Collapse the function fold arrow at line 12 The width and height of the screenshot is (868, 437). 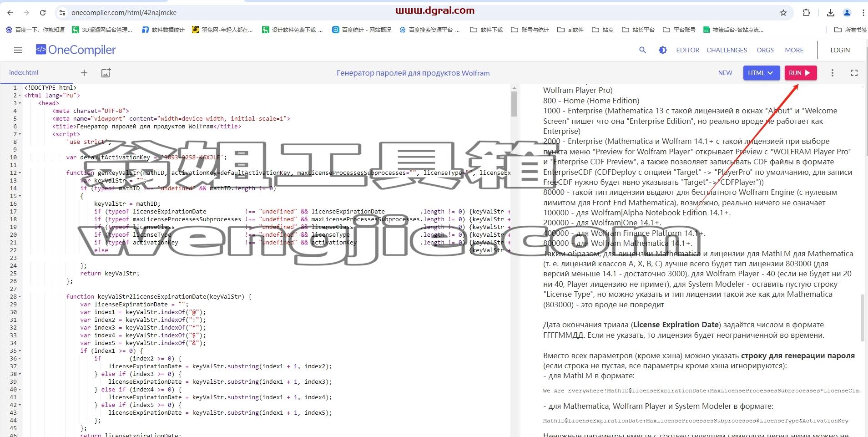pyautogui.click(x=20, y=173)
